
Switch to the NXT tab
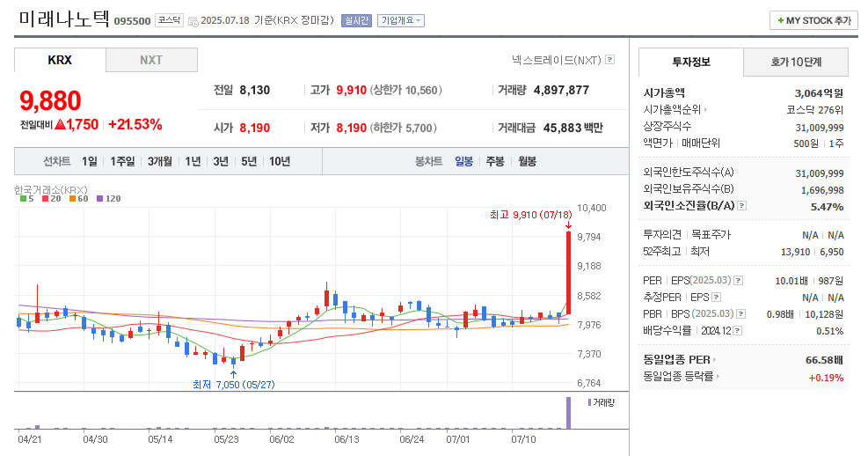point(151,60)
